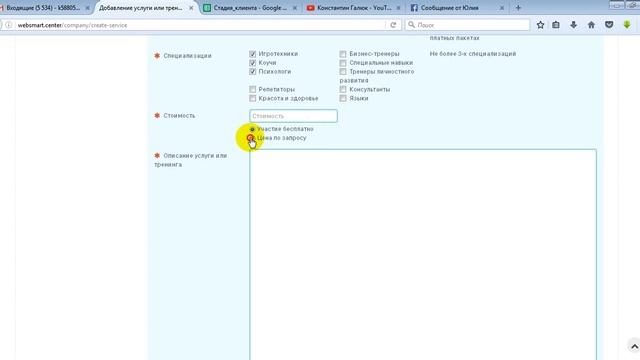
Task: Close the YouTube tab
Action: 398,8
